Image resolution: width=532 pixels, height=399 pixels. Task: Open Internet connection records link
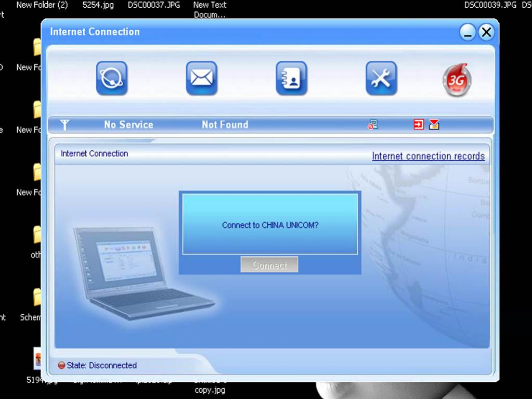tap(428, 156)
